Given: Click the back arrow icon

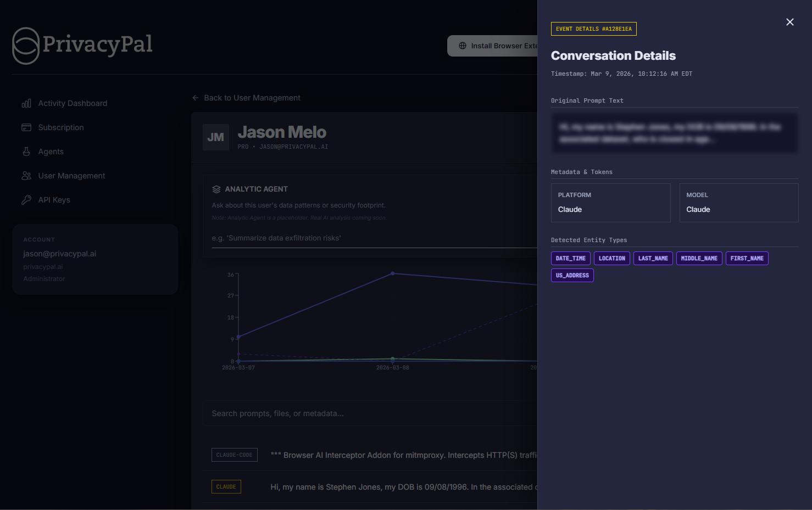Looking at the screenshot, I should (196, 98).
